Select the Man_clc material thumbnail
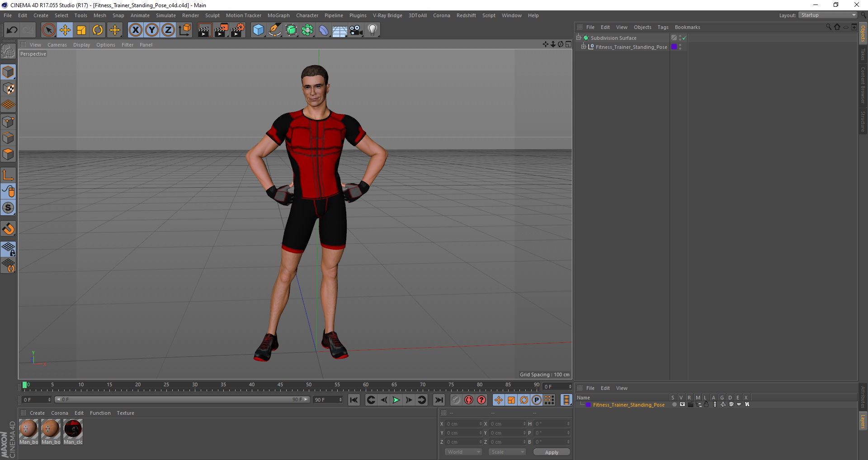This screenshot has width=868, height=460. click(73, 428)
